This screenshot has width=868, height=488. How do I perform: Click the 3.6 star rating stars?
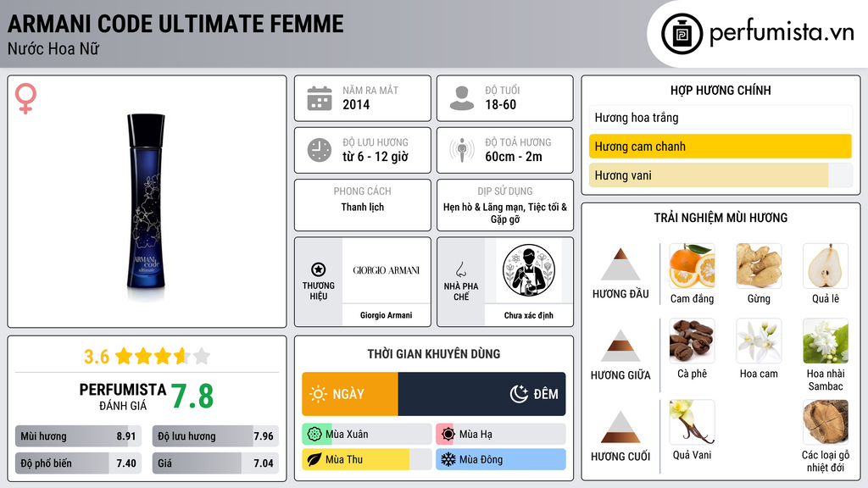pos(163,356)
